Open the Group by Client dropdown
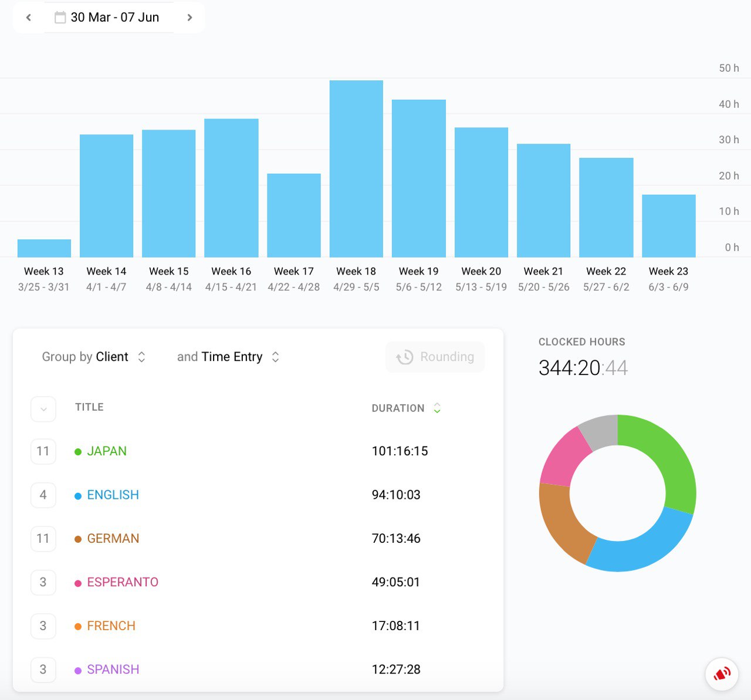Viewport: 751px width, 700px height. pos(94,357)
